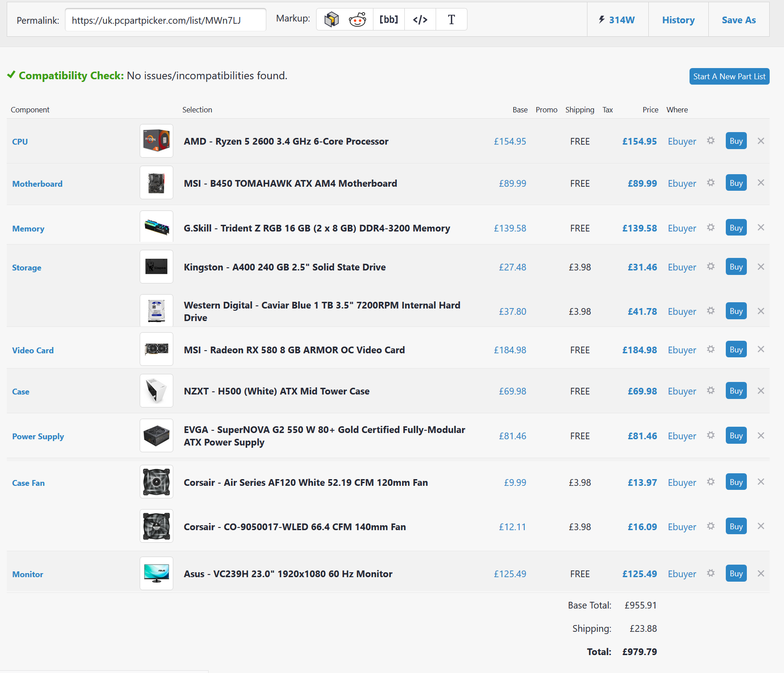View the Asus monitor thumbnail
This screenshot has height=673, width=784.
tap(156, 573)
